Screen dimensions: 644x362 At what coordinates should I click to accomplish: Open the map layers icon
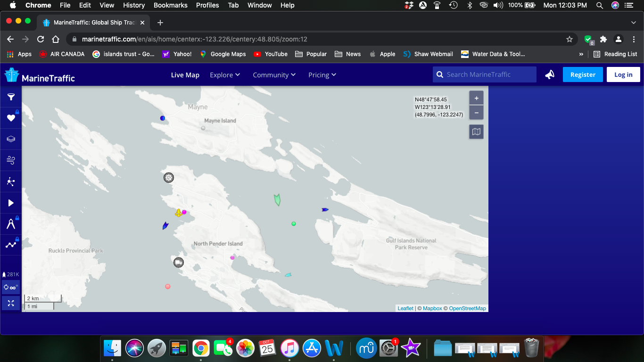(x=11, y=139)
